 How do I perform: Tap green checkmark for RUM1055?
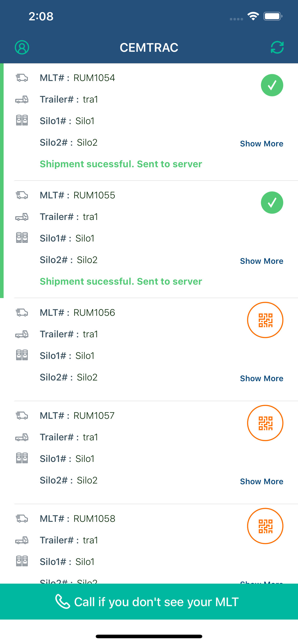(x=272, y=202)
